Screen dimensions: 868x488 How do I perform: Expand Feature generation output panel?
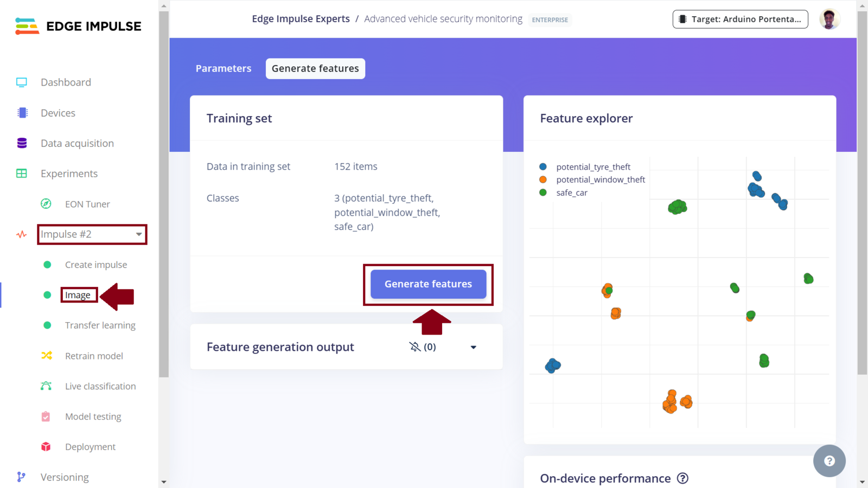pyautogui.click(x=473, y=347)
